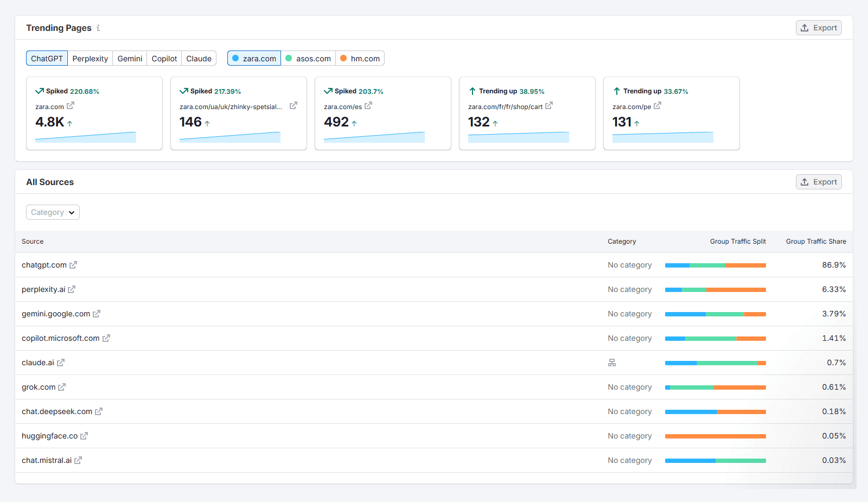Open external link icon for zara.com/fr/fr/shop/cart
Image resolution: width=868 pixels, height=502 pixels.
point(549,106)
